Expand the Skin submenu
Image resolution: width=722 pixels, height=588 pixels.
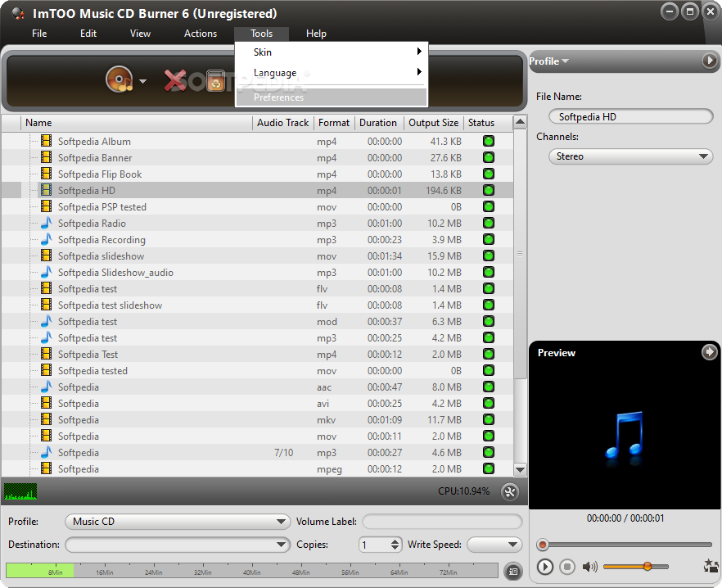[x=332, y=52]
